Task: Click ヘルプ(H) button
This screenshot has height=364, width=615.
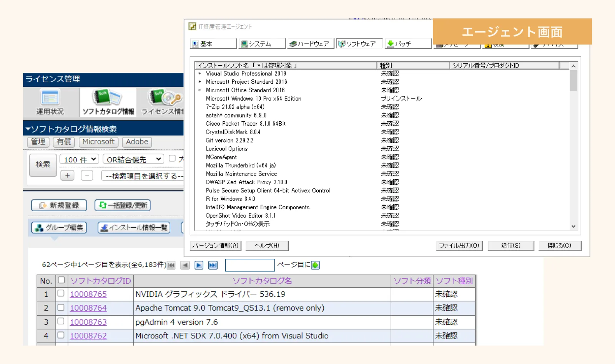Action: (x=267, y=246)
